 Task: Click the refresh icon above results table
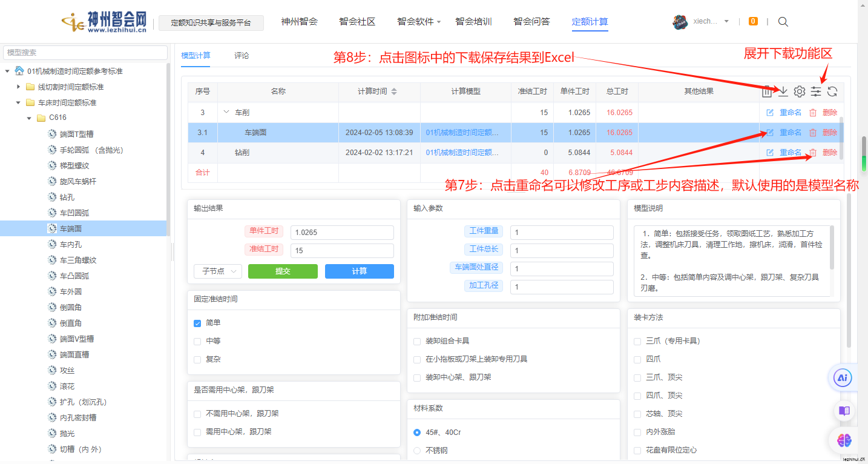click(x=832, y=91)
